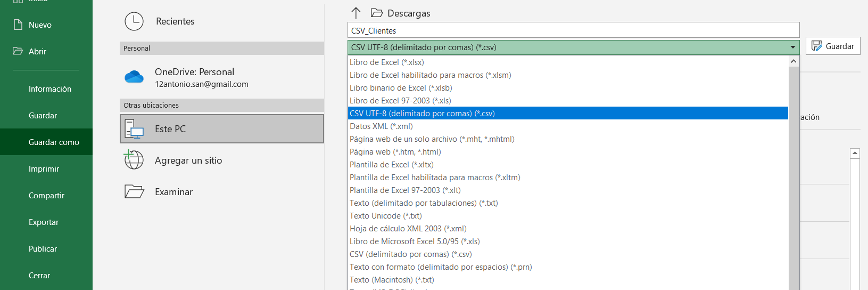
Task: Choose Texto con formato (*.prn)
Action: click(x=568, y=267)
